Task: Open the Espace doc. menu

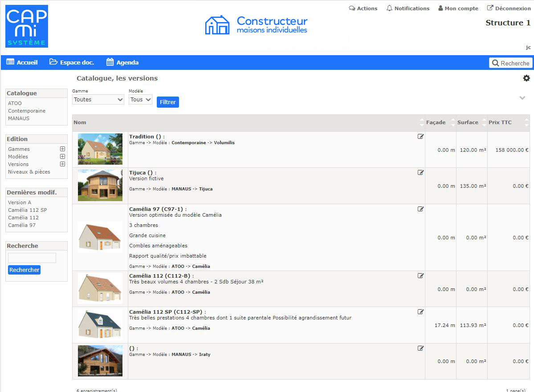Action: click(72, 63)
